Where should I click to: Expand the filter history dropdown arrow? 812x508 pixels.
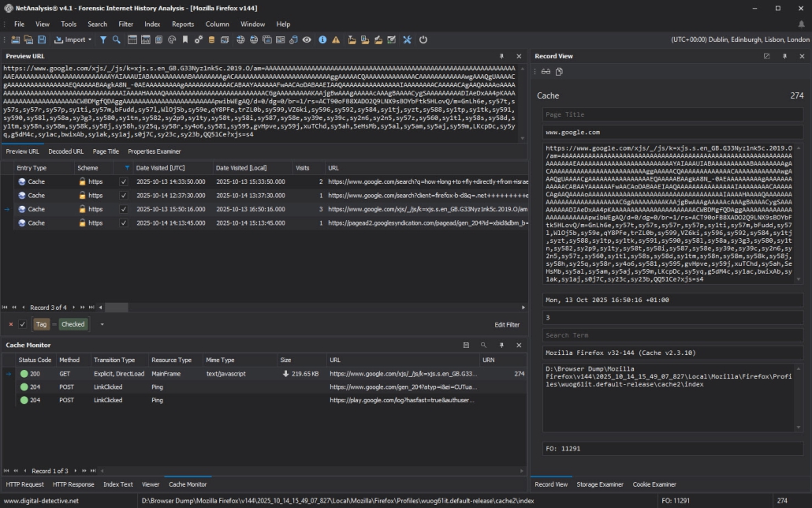(x=102, y=324)
